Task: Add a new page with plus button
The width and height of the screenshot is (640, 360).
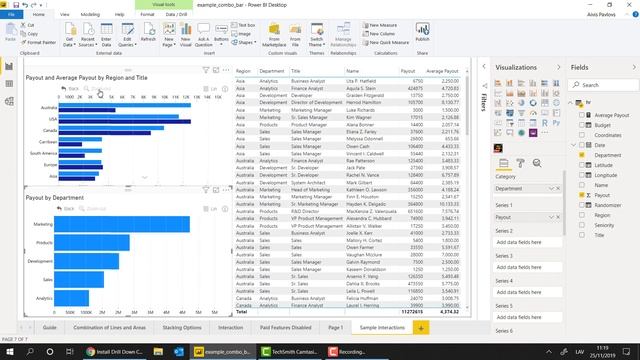Action: click(421, 327)
